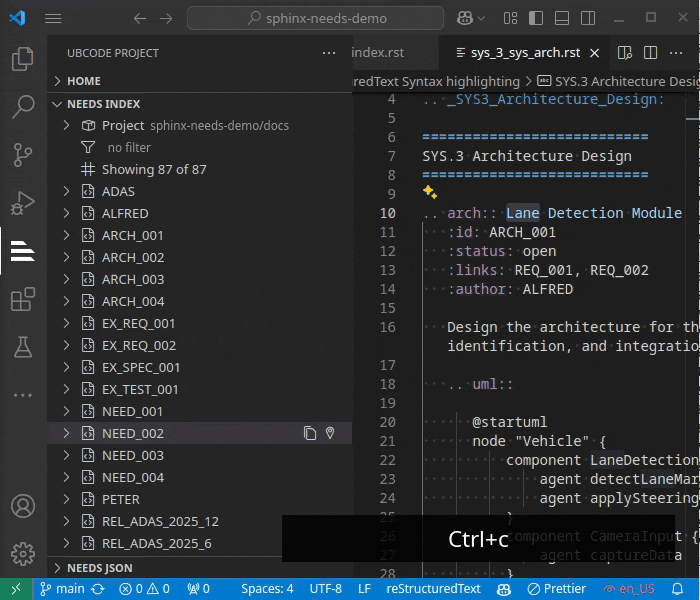Screen dimensions: 700x600
Task: Open Accounts menu
Action: [22, 506]
